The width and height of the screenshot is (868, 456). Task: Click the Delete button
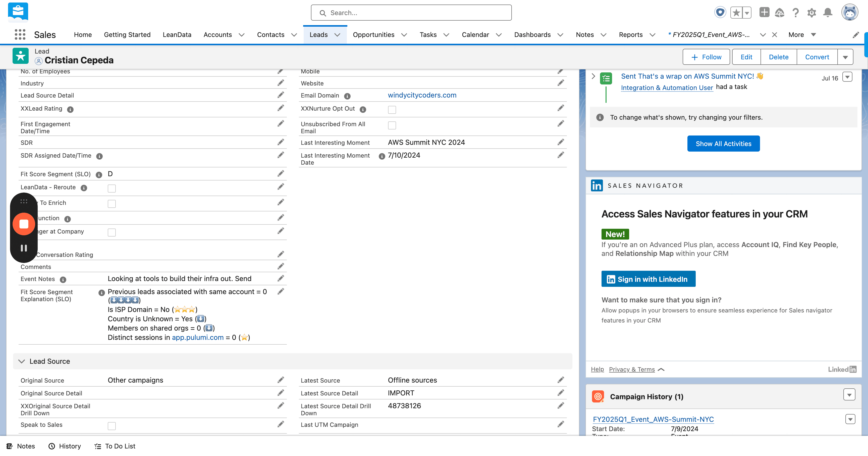click(x=779, y=57)
